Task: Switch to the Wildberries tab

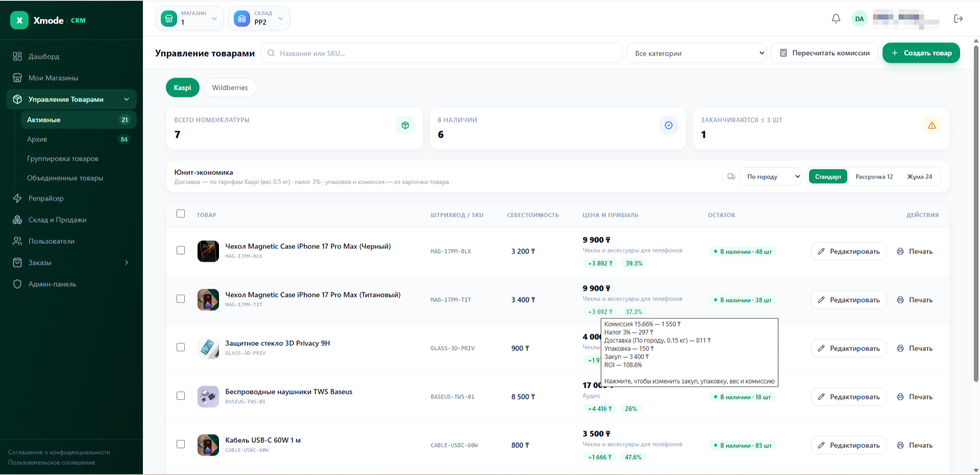Action: pyautogui.click(x=230, y=88)
